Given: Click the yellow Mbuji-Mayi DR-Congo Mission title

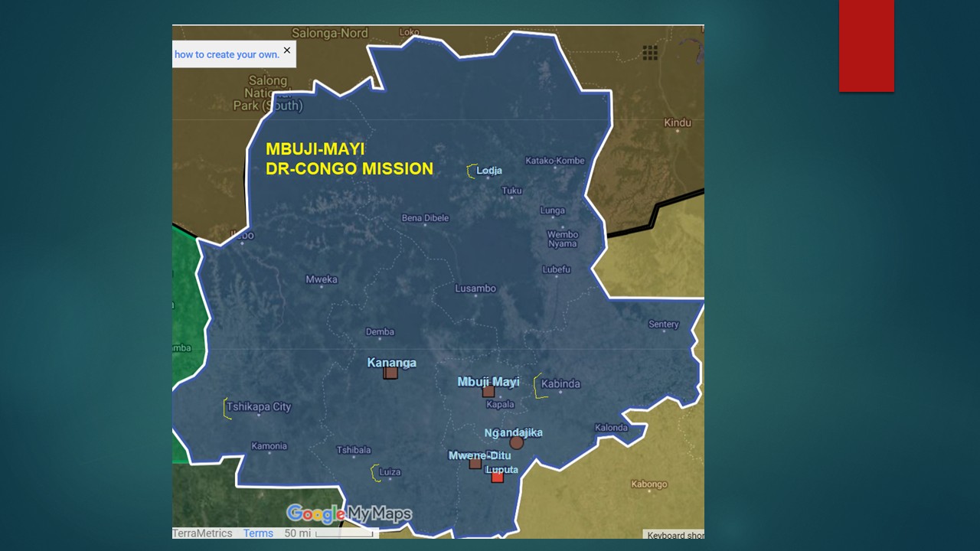Looking at the screenshot, I should [x=349, y=159].
